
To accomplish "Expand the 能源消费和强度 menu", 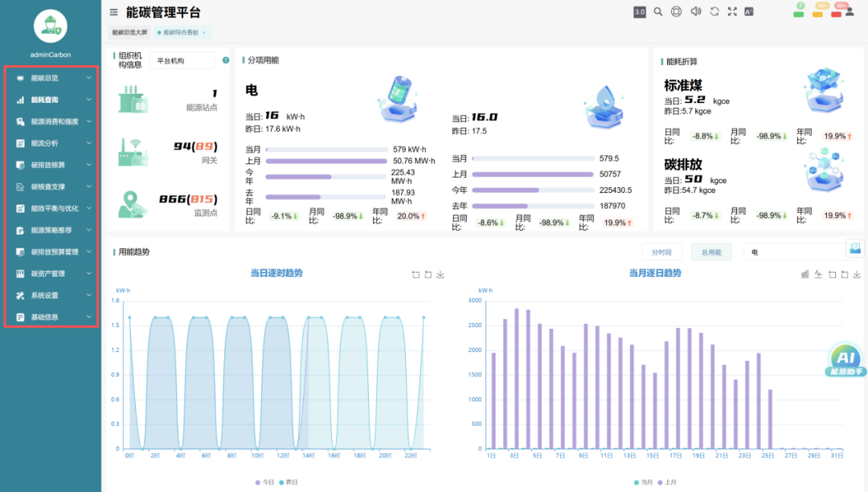I will 52,121.
